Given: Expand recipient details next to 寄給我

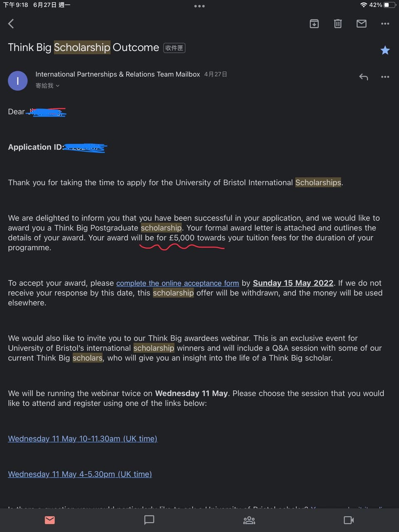Looking at the screenshot, I should tap(58, 86).
